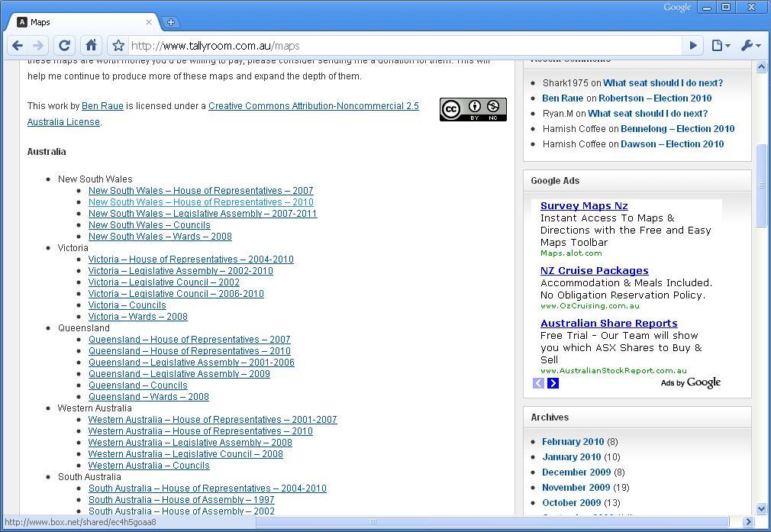This screenshot has width=771, height=532.
Task: Open Western Australia Councils link
Action: coord(149,465)
